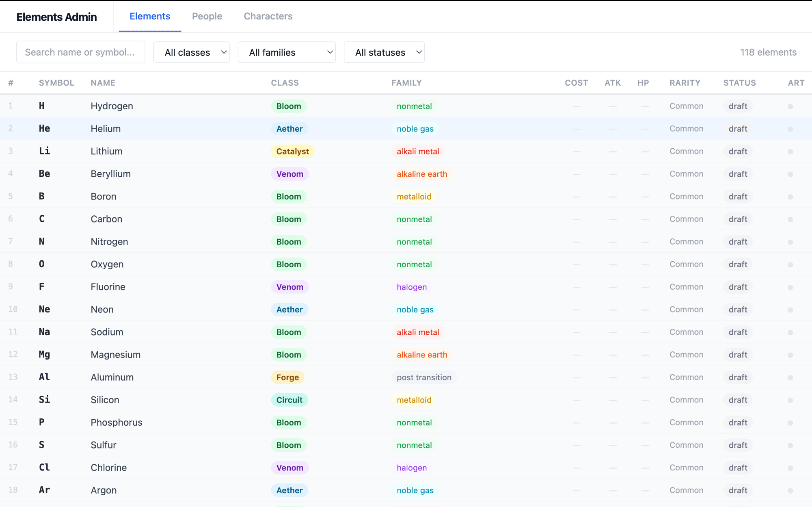Click the post transition family tag
The height and width of the screenshot is (507, 812).
pos(424,377)
